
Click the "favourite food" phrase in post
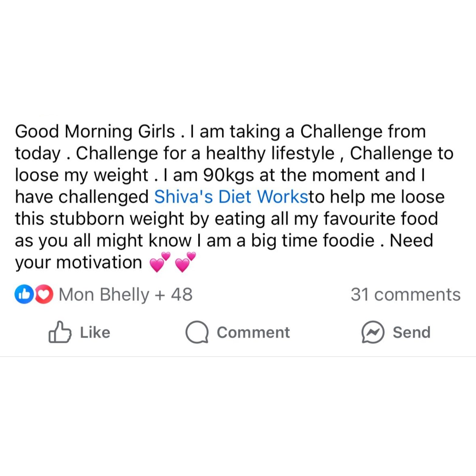pos(381,219)
